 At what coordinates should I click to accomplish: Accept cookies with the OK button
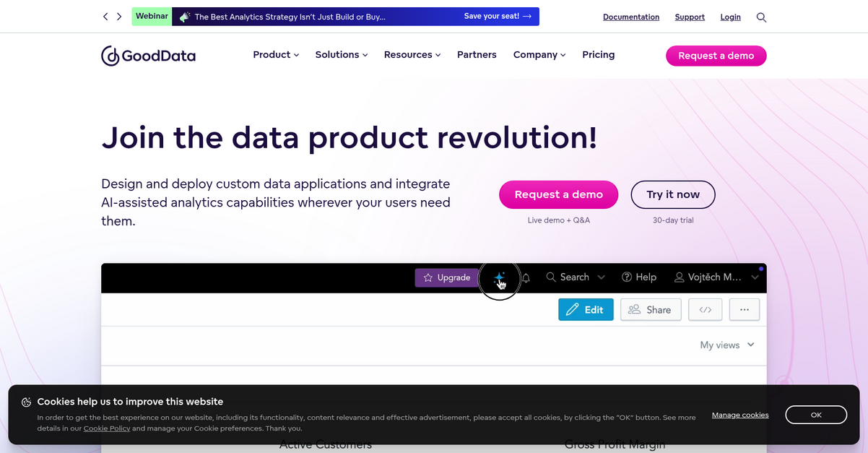[816, 415]
